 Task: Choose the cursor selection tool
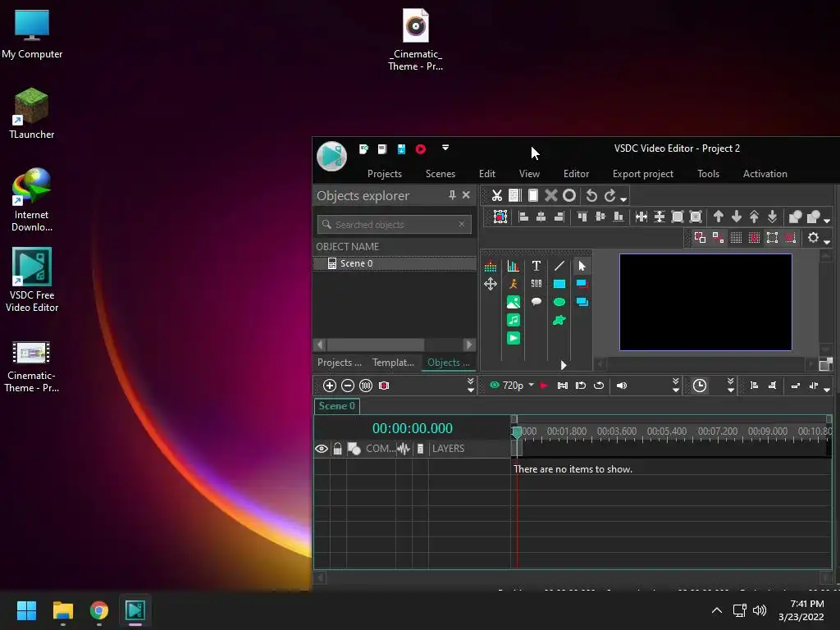pyautogui.click(x=582, y=266)
